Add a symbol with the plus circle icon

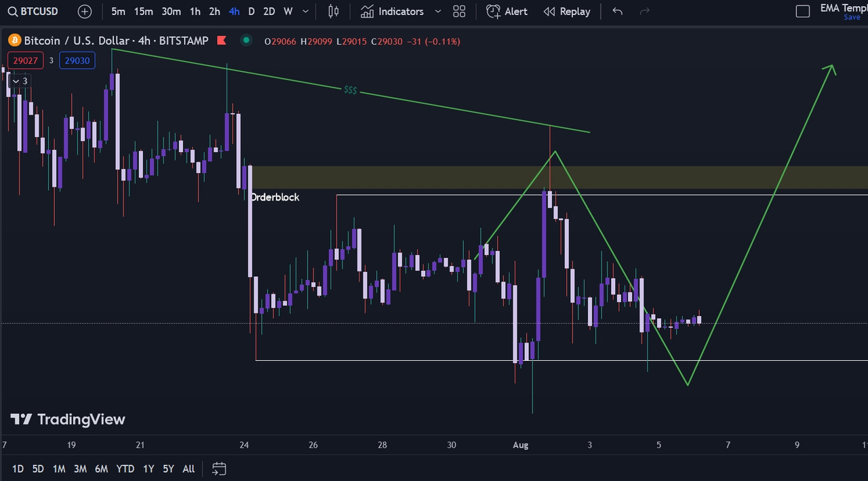84,12
